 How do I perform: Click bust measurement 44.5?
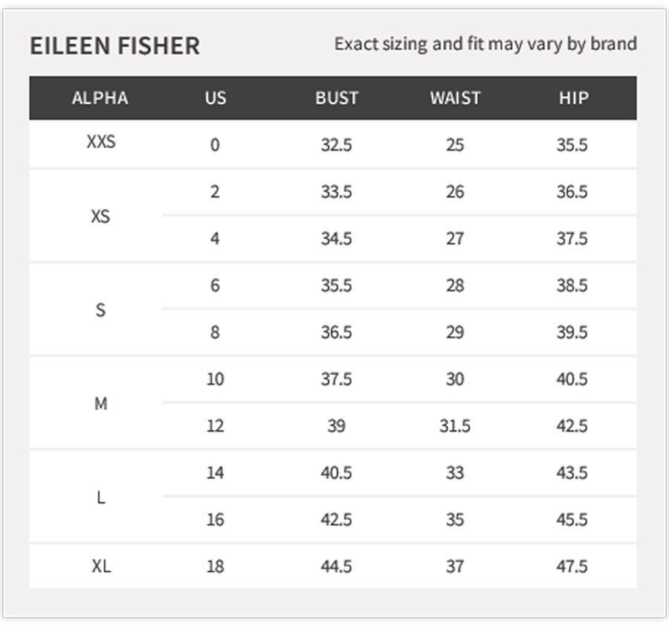coord(336,567)
